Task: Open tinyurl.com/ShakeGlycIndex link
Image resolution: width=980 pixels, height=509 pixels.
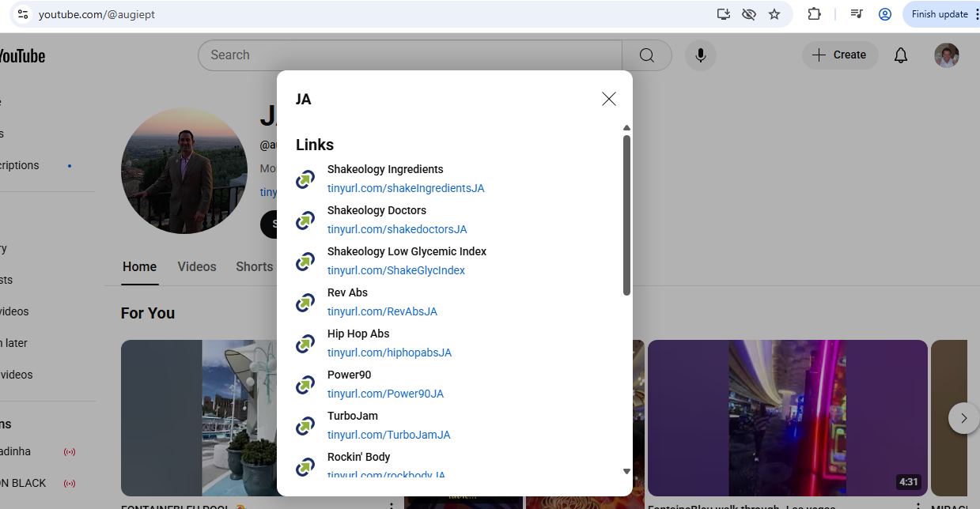Action: (x=396, y=270)
